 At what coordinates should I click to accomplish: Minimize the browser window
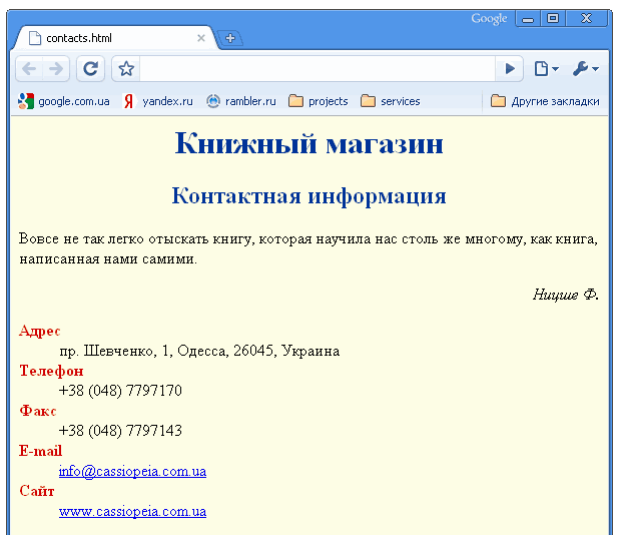coord(528,18)
